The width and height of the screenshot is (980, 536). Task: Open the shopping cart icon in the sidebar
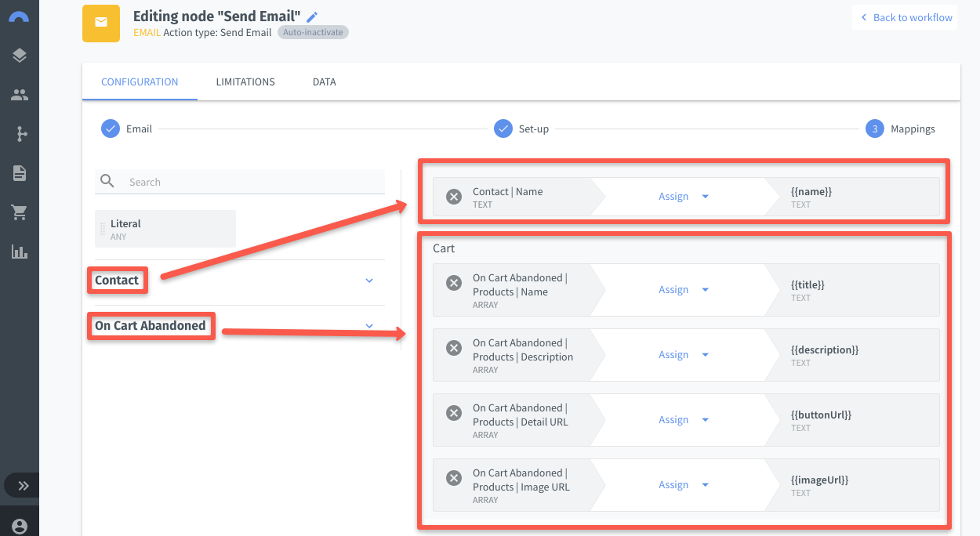20,212
